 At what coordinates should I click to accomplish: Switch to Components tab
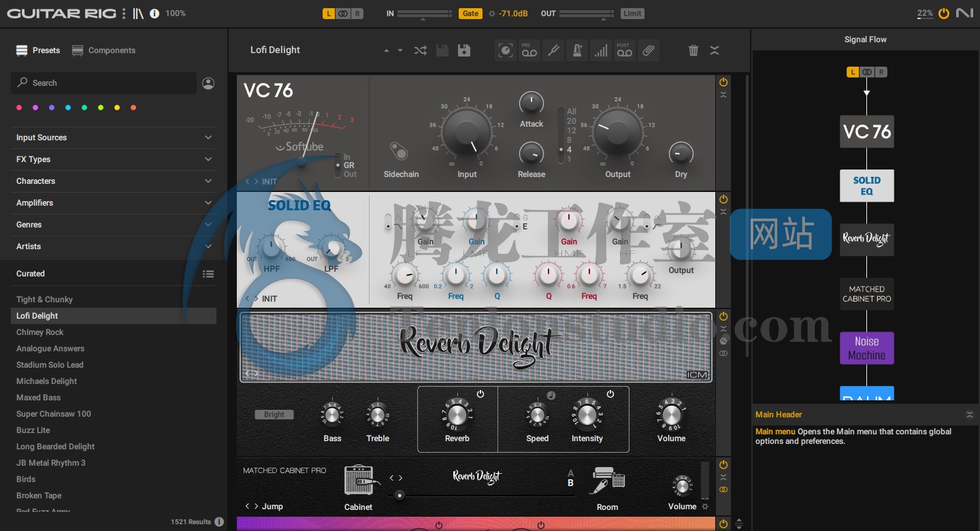[103, 50]
